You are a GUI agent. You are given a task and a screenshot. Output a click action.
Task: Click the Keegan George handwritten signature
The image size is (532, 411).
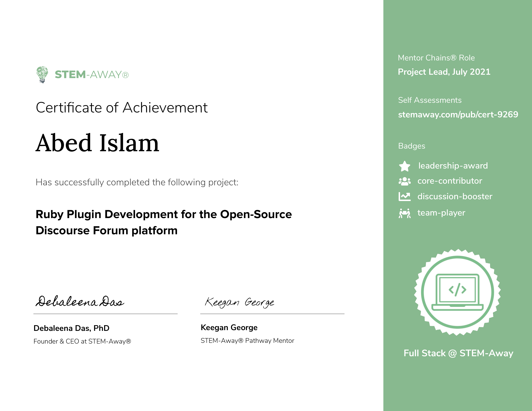[239, 302]
